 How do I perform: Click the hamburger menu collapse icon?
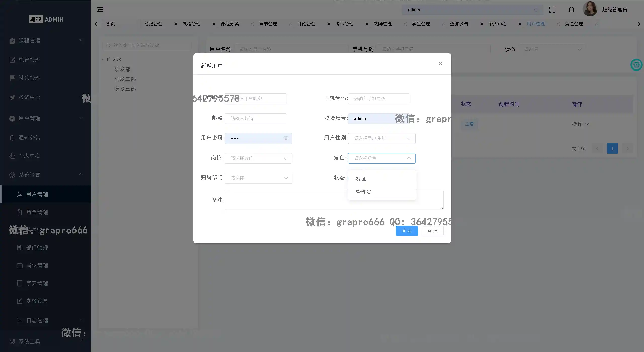tap(100, 10)
